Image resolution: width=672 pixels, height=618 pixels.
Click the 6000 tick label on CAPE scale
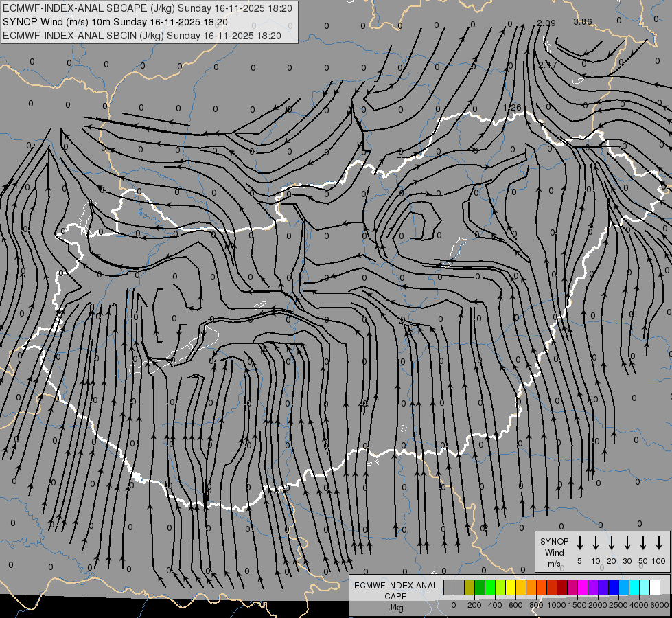coord(660,605)
